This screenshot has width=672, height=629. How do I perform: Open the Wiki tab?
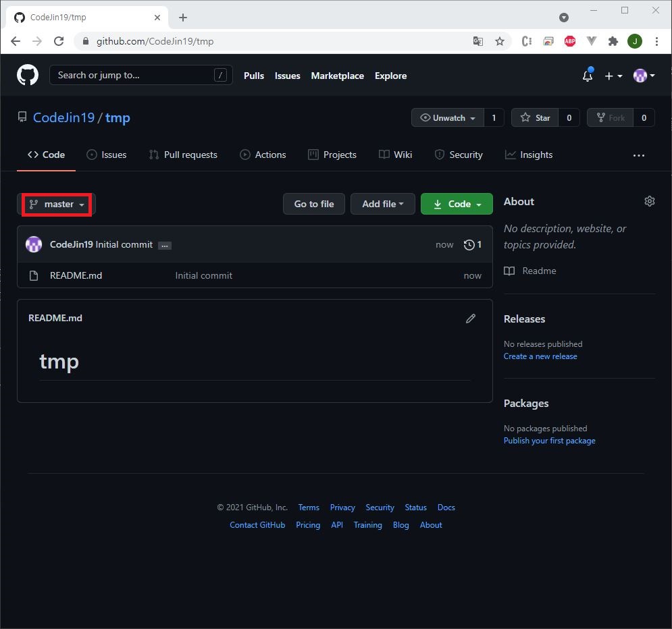tap(395, 155)
